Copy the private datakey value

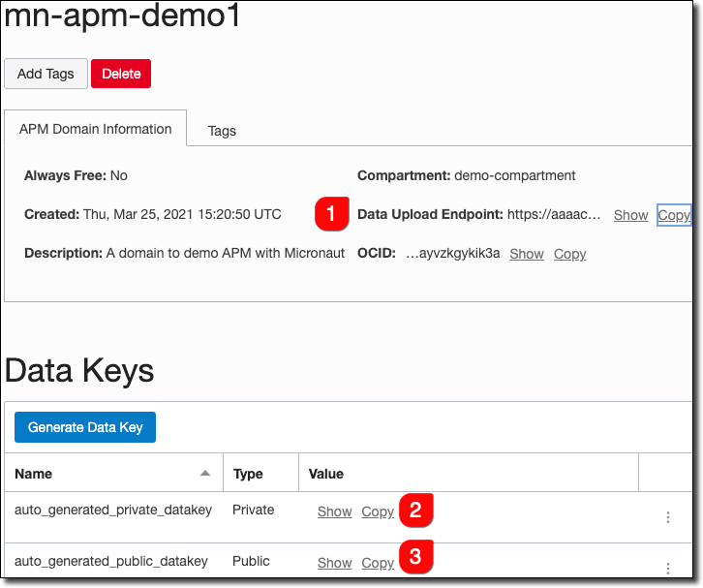coord(378,511)
